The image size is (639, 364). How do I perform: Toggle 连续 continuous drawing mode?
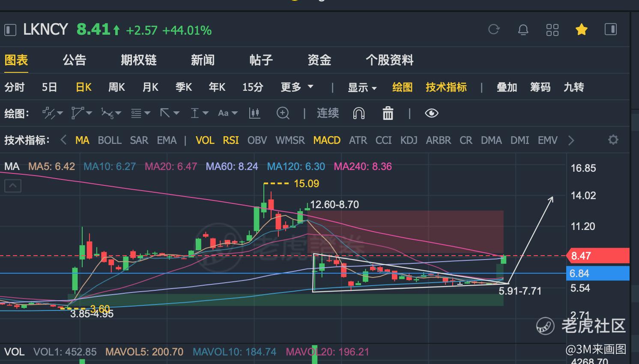[x=328, y=113]
